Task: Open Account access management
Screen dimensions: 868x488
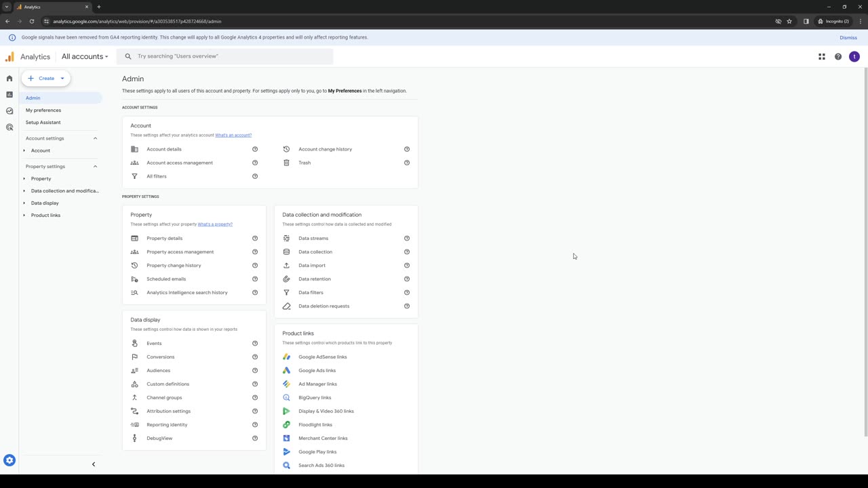Action: click(x=180, y=163)
